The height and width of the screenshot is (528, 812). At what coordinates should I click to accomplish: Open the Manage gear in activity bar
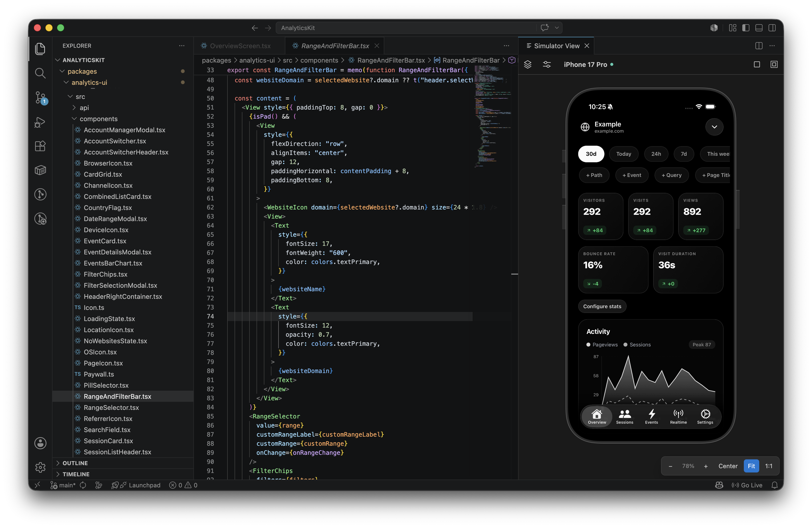(x=40, y=467)
